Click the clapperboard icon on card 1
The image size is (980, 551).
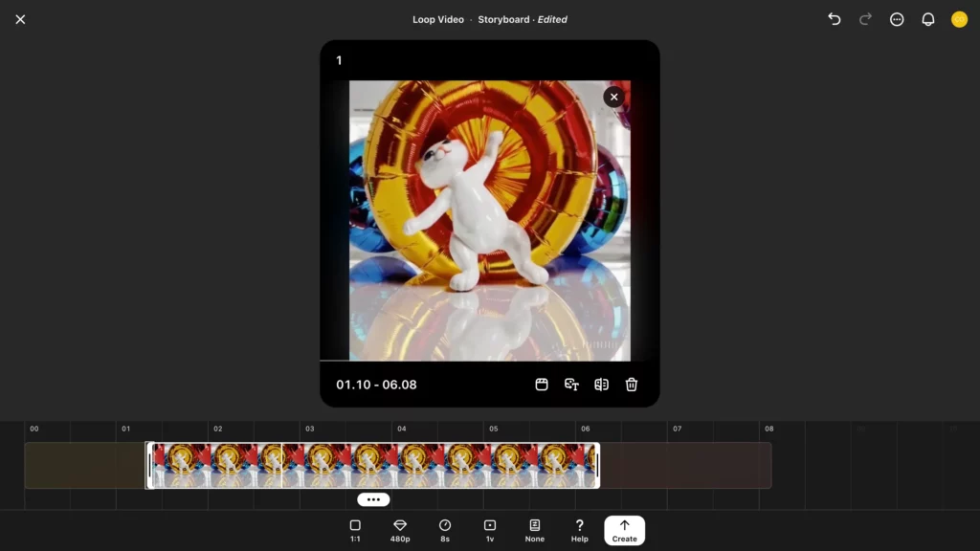coord(542,385)
